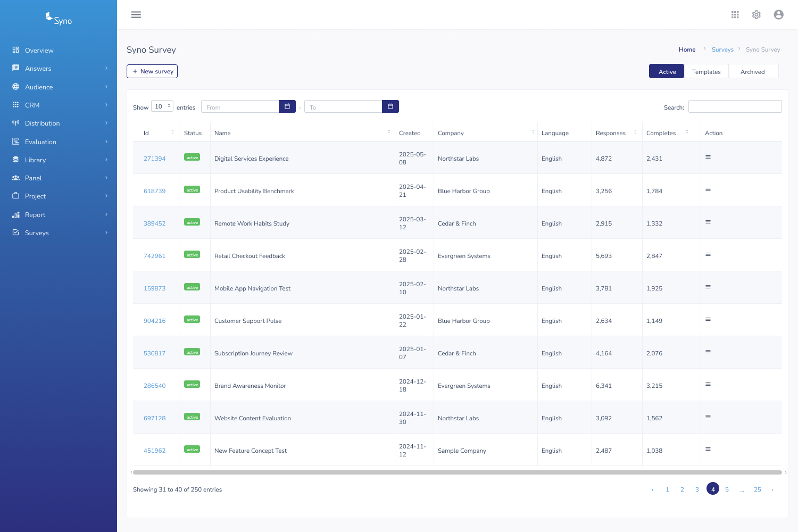798x532 pixels.
Task: Open action menu for New Feature Concept Test
Action: (708, 450)
